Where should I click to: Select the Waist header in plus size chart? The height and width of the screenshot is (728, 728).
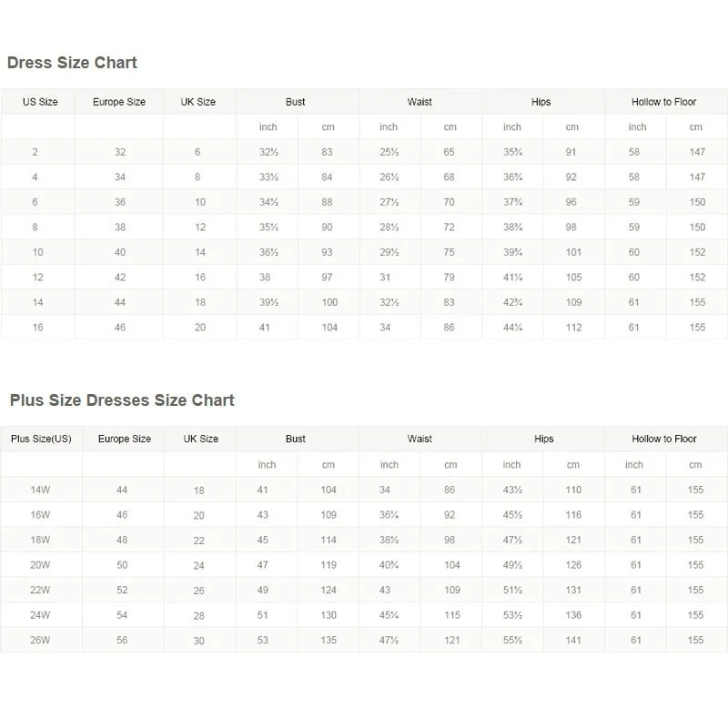point(420,439)
